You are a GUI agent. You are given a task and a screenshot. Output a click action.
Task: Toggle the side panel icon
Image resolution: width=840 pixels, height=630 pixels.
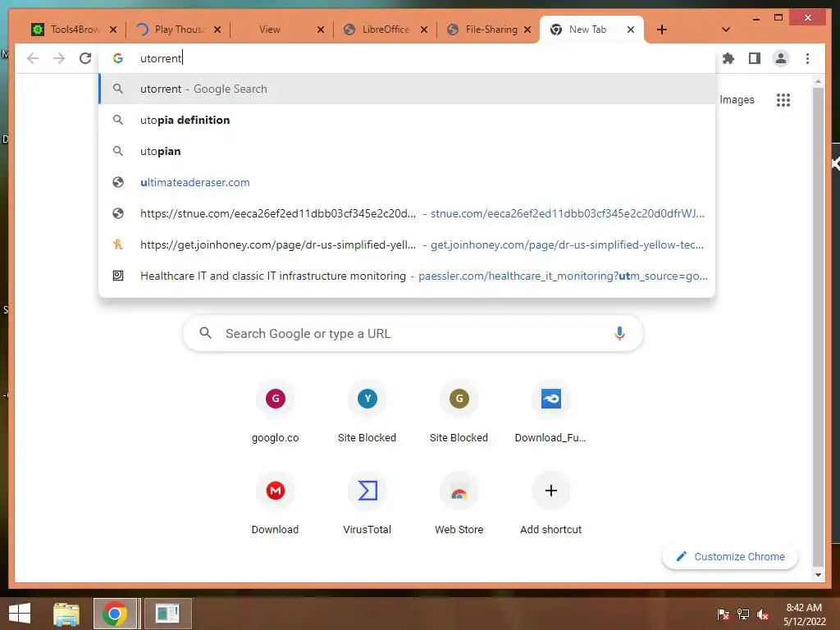755,58
